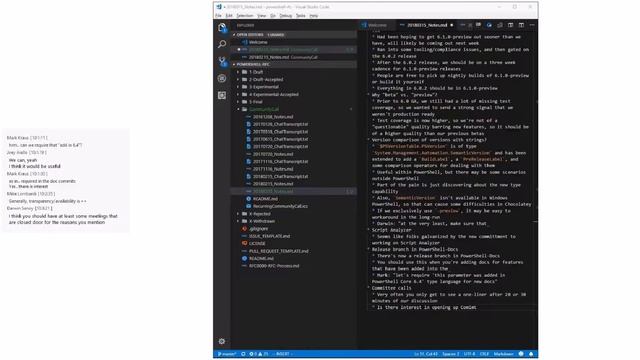
Task: Open the Tasks menu
Action: [301, 16]
